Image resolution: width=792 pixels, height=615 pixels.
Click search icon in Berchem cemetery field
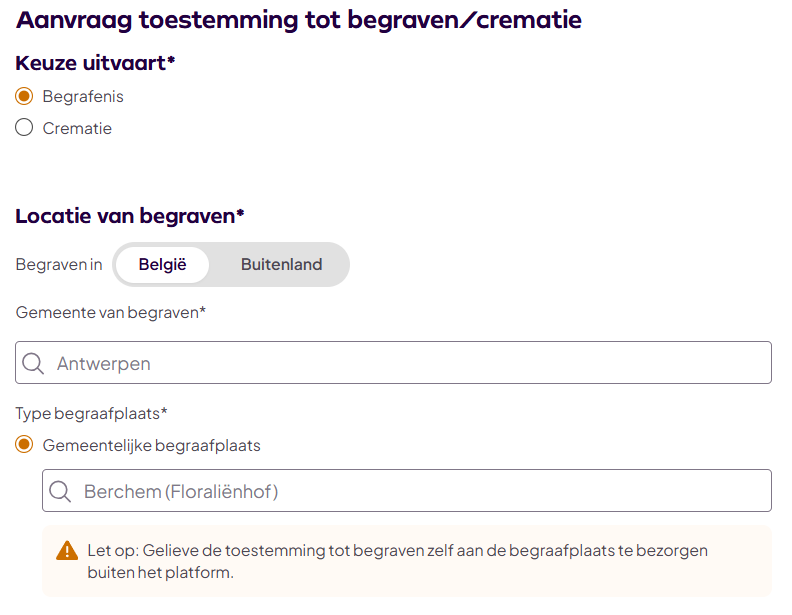click(x=61, y=491)
